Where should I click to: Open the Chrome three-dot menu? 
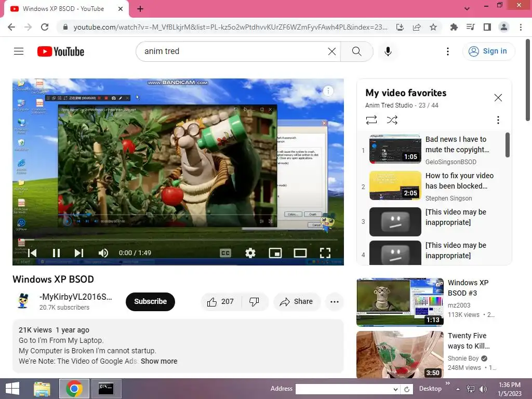point(521,27)
